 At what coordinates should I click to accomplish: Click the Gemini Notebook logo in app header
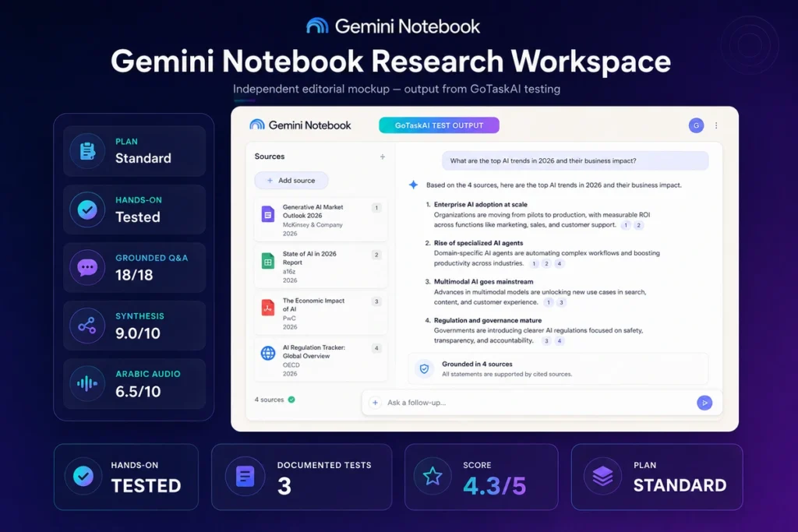(300, 125)
